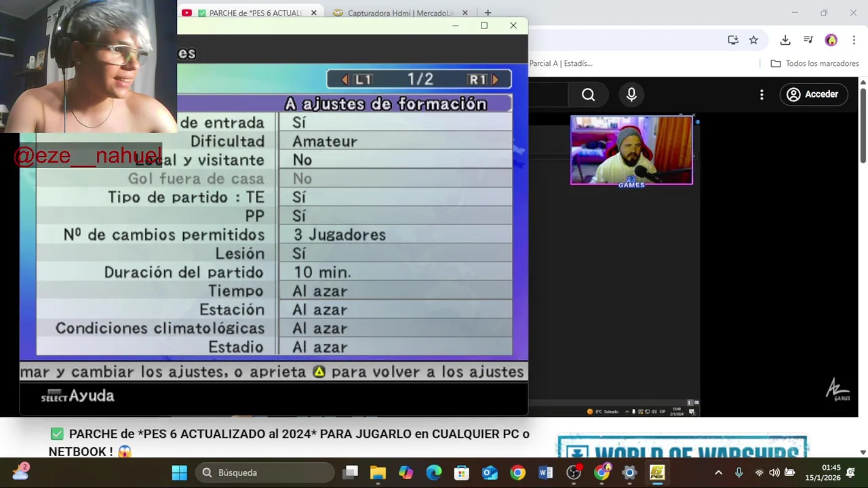Open weather widgets taskbar icon
The image size is (868, 488).
[20, 472]
